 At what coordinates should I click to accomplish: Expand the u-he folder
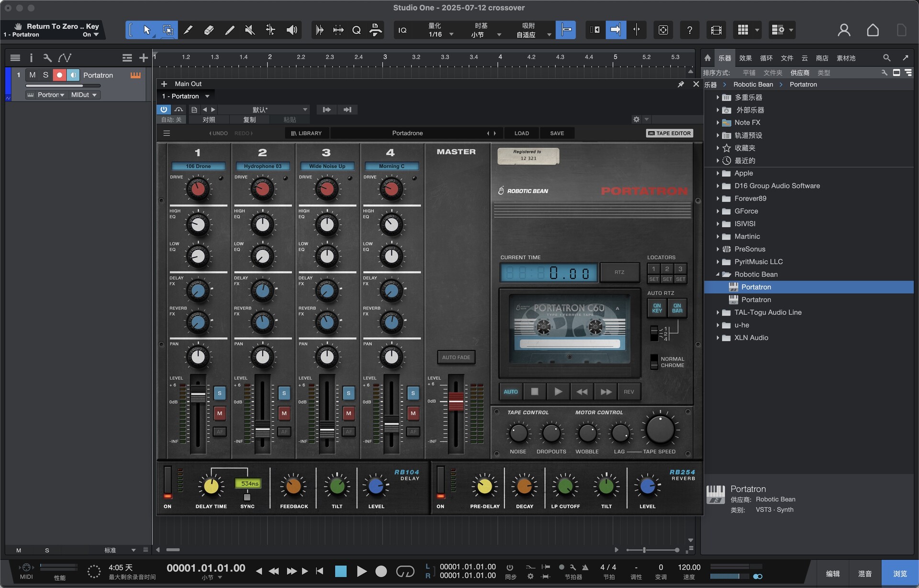click(x=717, y=325)
